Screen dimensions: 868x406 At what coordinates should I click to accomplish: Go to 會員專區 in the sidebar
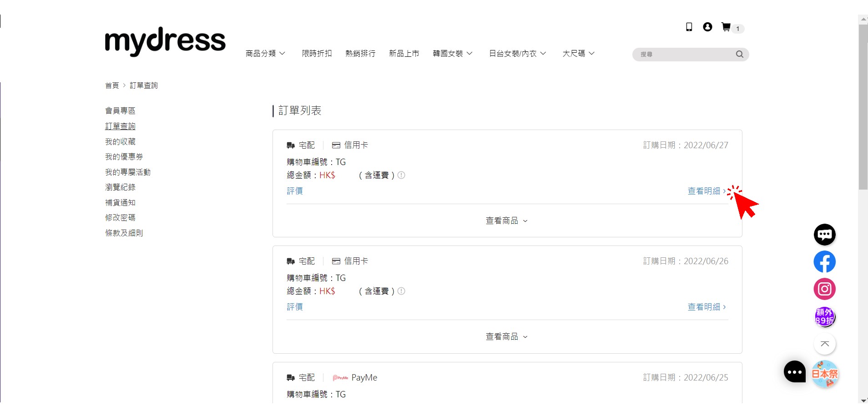pos(120,110)
